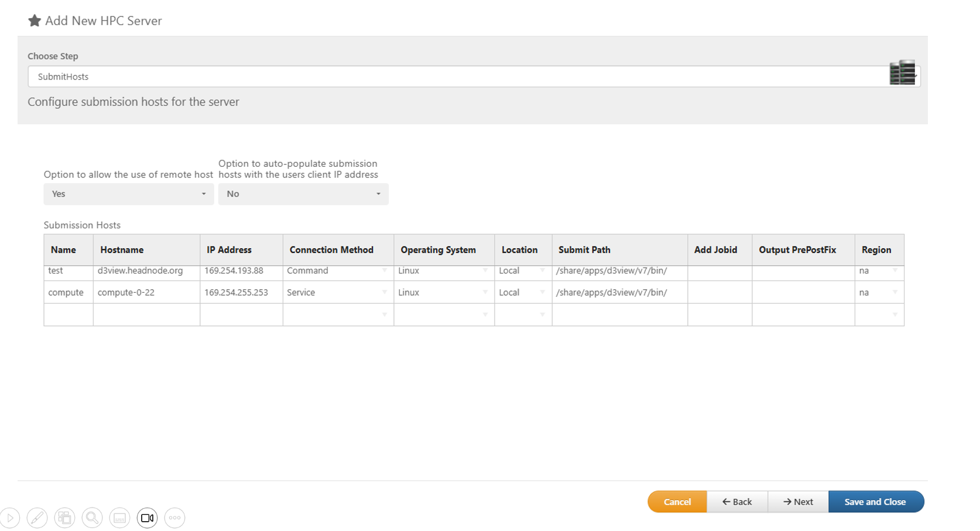Expand Connection Method dropdown for test row
Screen dimensions: 980x531
[384, 270]
